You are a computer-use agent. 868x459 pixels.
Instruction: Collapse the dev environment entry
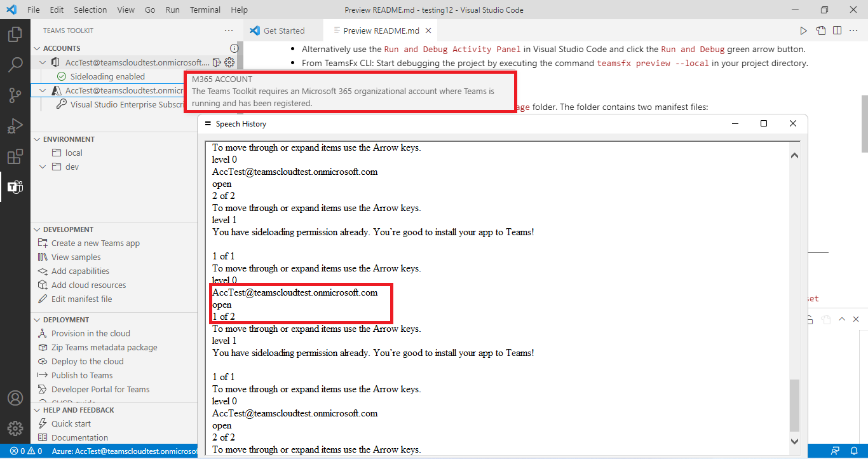coord(43,166)
